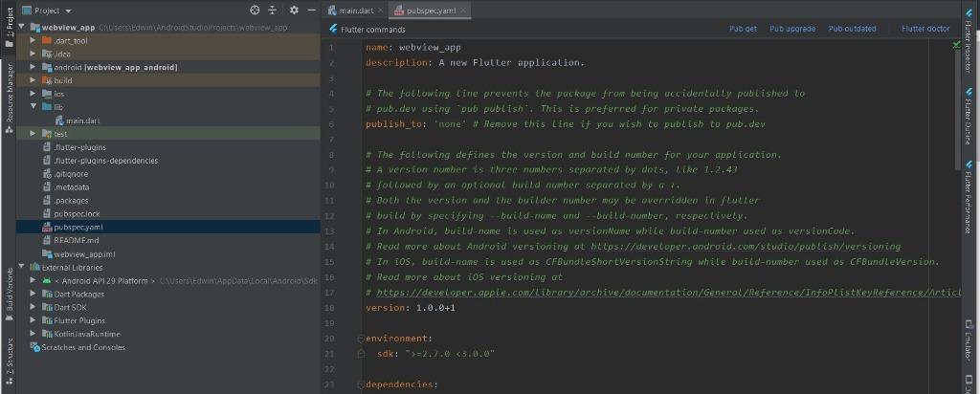The image size is (980, 394).
Task: Open Scratches and Consoles
Action: 83,347
